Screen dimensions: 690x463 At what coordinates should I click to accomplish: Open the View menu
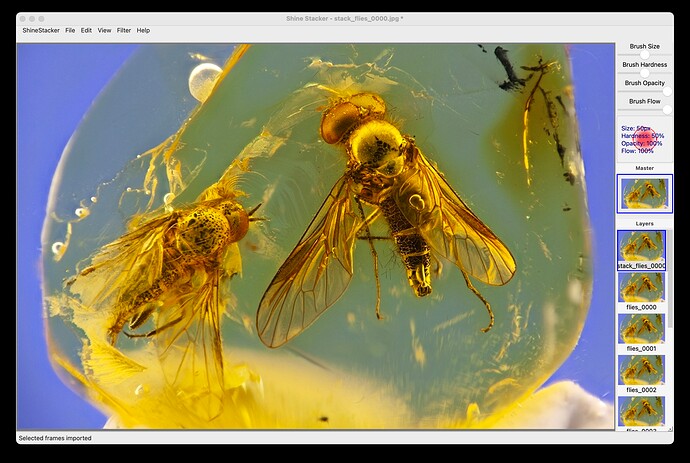pos(104,31)
